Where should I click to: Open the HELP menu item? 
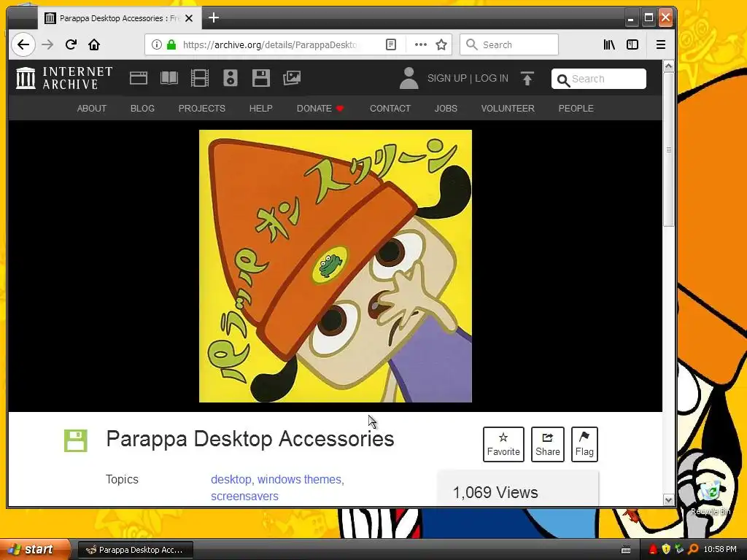[x=261, y=109]
